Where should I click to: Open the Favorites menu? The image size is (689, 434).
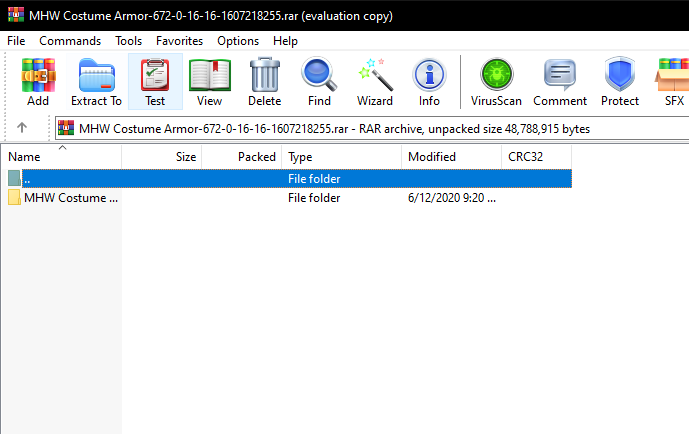[x=179, y=41]
